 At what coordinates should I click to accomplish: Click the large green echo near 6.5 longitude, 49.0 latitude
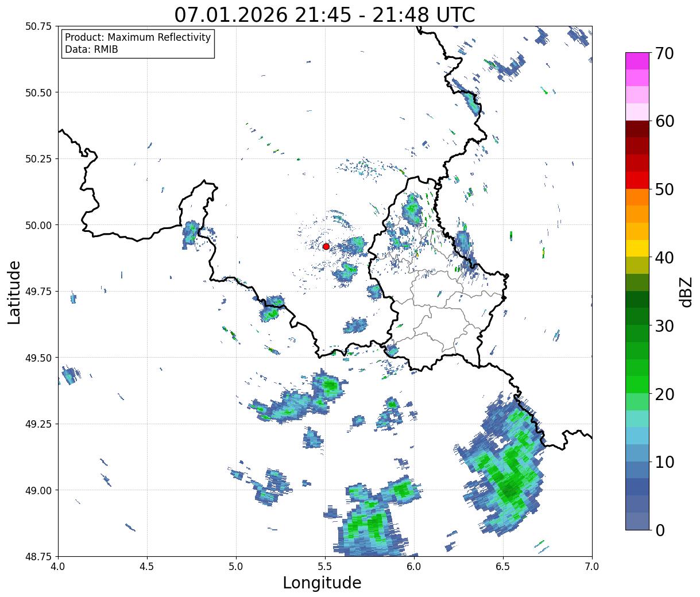click(504, 465)
